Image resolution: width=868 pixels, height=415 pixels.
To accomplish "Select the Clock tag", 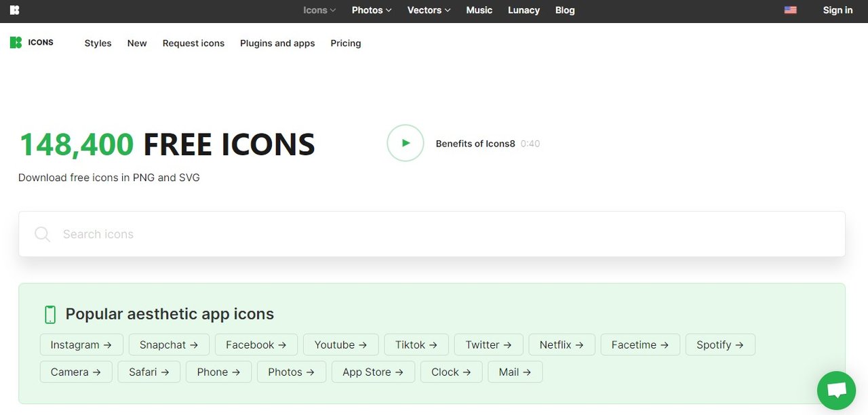I will pyautogui.click(x=452, y=372).
